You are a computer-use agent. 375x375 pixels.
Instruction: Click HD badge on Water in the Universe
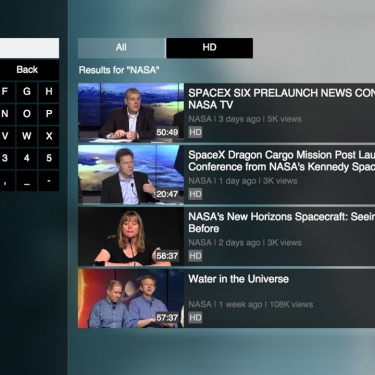(x=195, y=317)
